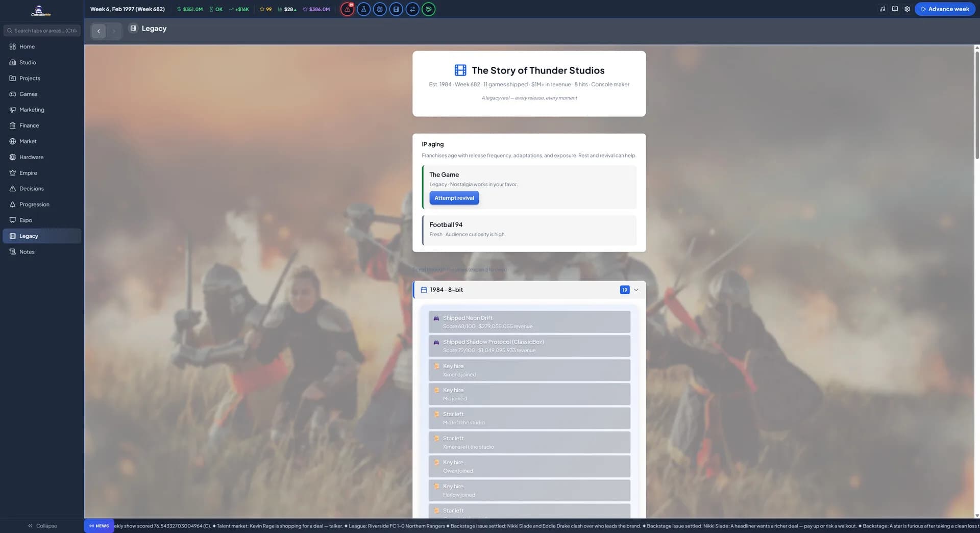Screen dimensions: 980x533
Task: Click the IP aging heading
Action: point(433,144)
